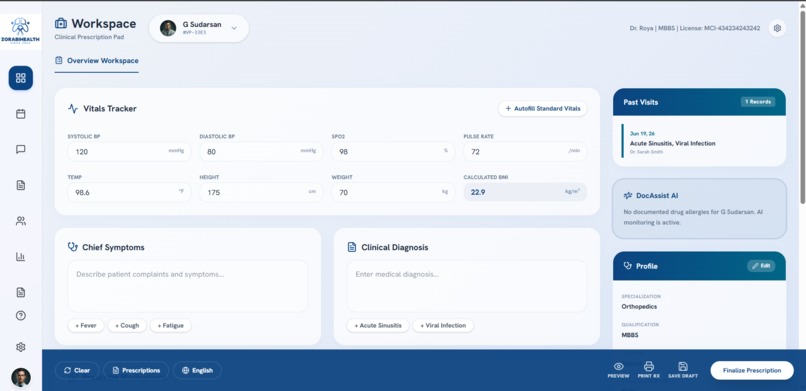Click the MBBS qualification value

630,335
